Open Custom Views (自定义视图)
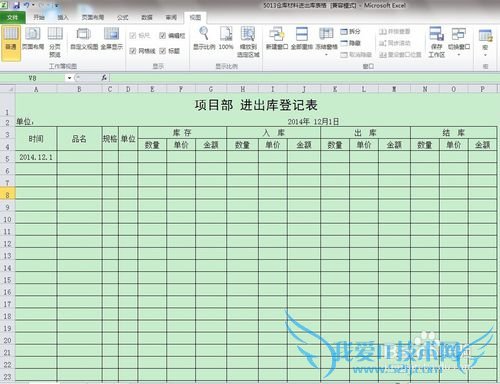This screenshot has width=500, height=384. tap(84, 39)
